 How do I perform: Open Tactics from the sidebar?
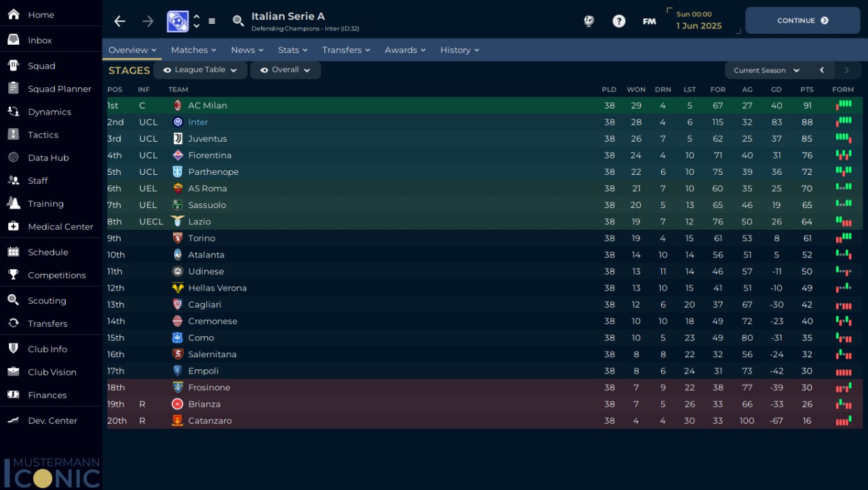pyautogui.click(x=43, y=135)
